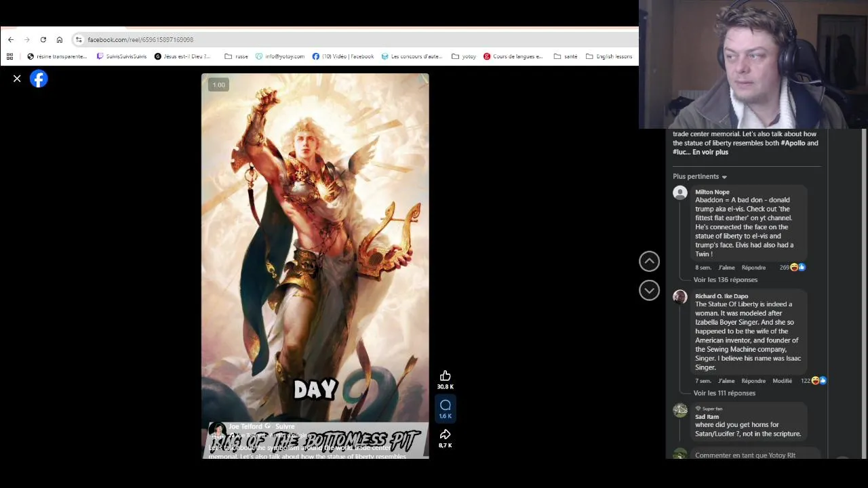Viewport: 868px width, 488px height.
Task: Open the 'résine transparente' bookmark
Action: 57,56
